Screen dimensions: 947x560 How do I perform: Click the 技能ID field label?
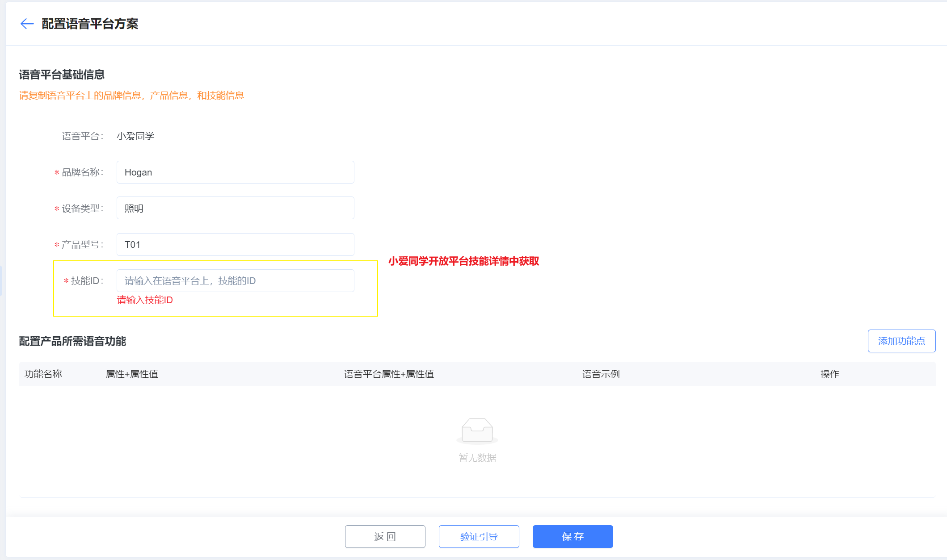click(x=87, y=281)
